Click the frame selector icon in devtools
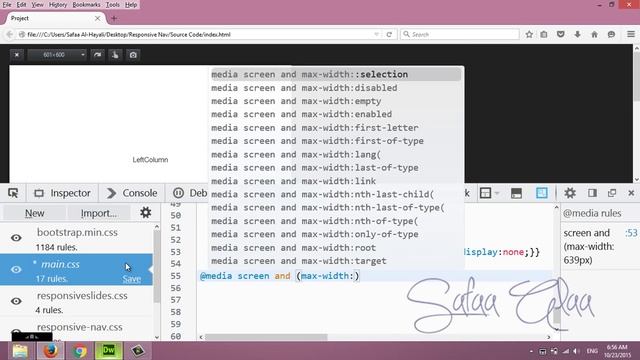The image size is (640, 360). click(486, 193)
